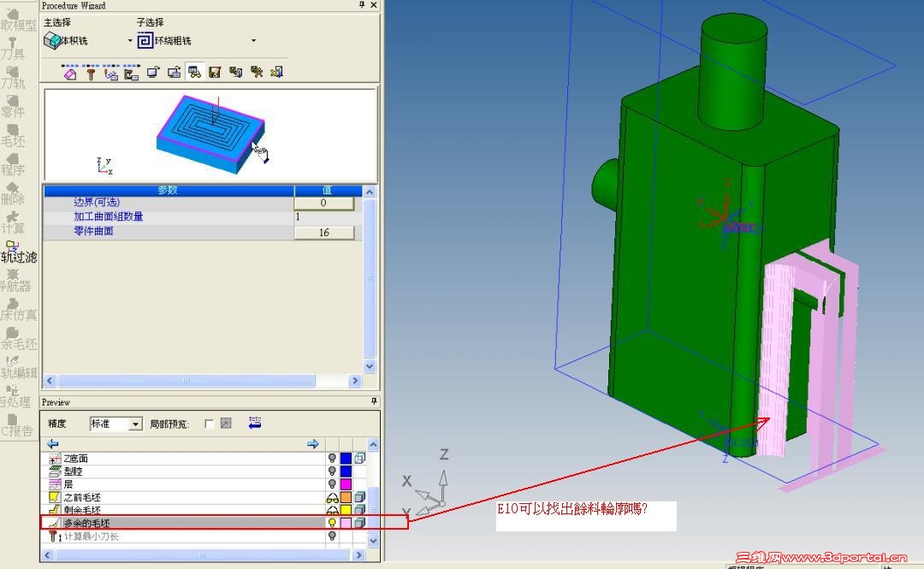Click 轨过滤 in the left sidebar
Image resolution: width=924 pixels, height=569 pixels.
(19, 252)
